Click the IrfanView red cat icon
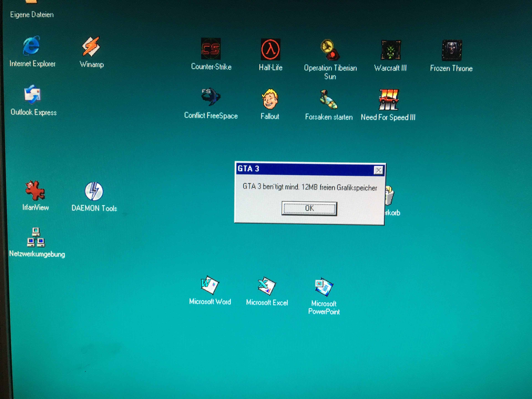The image size is (532, 399). pyautogui.click(x=35, y=190)
